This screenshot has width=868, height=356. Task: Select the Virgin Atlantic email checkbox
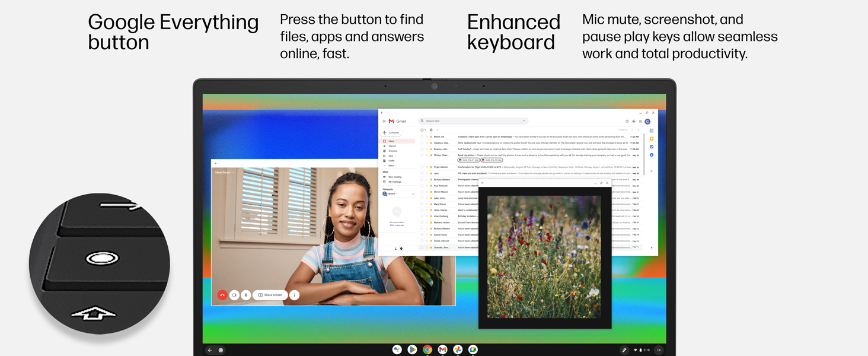pos(422,167)
